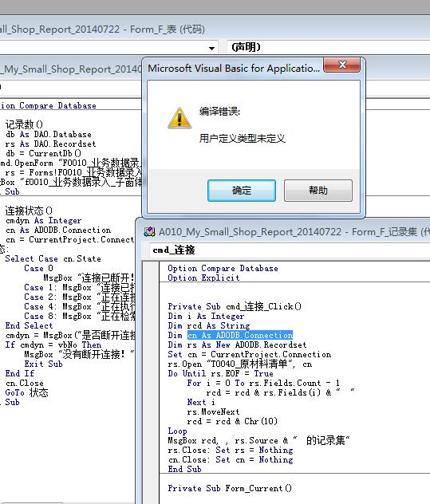Viewport: 430px width, 504px height.
Task: Click the If cmdyn = vbNo Then line
Action: pyautogui.click(x=53, y=345)
